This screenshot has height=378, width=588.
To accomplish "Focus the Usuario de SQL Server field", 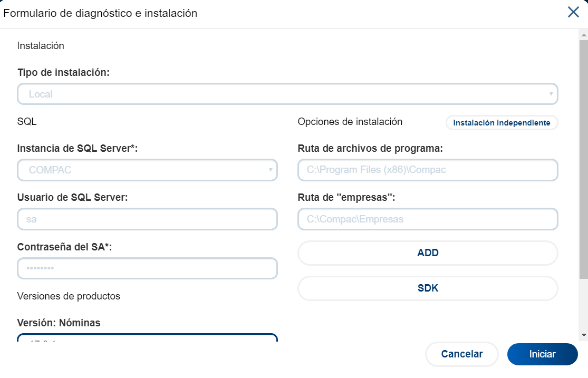I will tap(147, 219).
